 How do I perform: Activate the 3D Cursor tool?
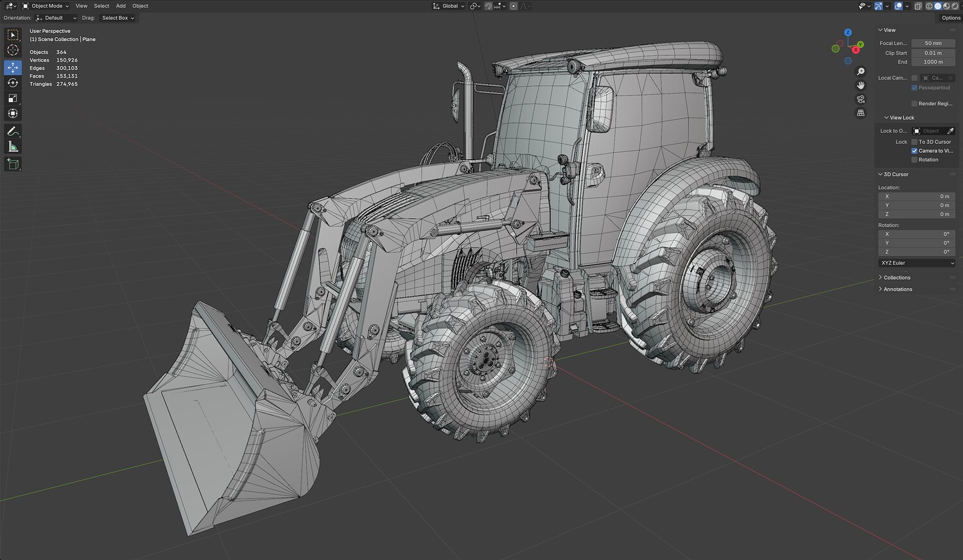point(13,51)
